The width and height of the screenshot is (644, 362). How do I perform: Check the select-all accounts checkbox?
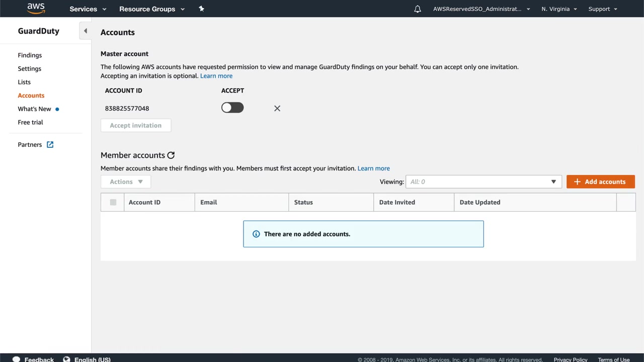click(x=113, y=202)
